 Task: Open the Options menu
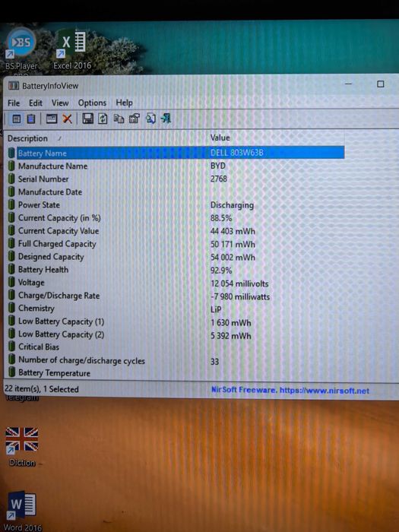click(x=92, y=103)
